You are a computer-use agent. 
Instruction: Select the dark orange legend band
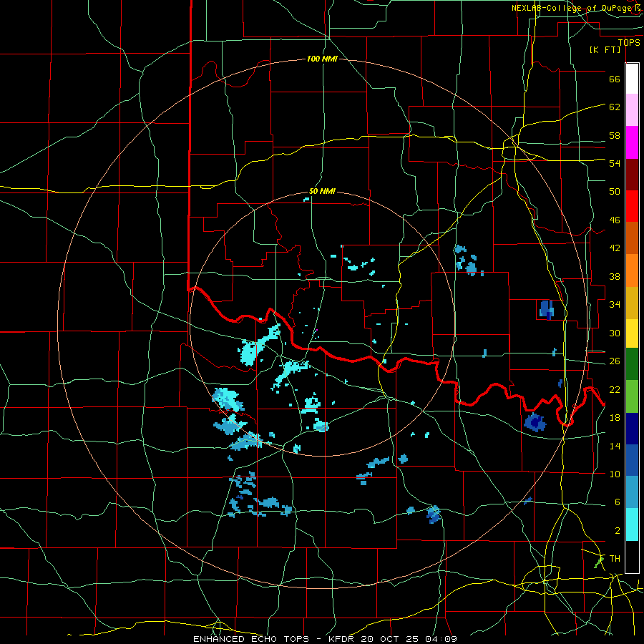tap(632, 238)
